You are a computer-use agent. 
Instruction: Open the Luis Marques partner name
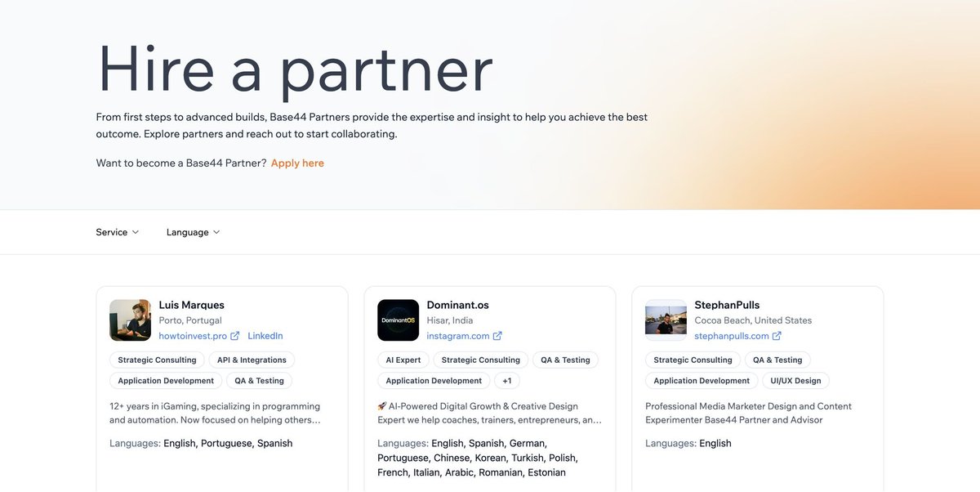(x=192, y=305)
